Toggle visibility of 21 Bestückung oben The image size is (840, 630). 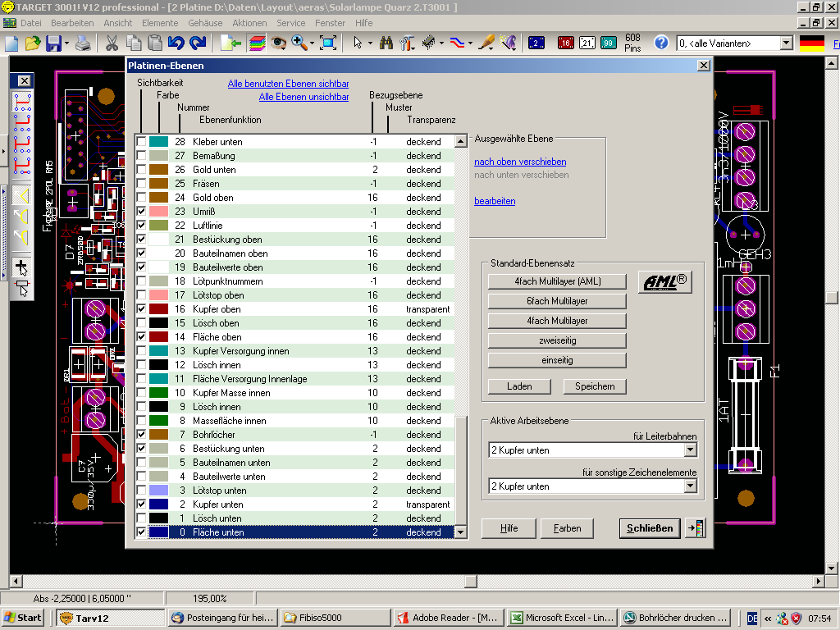pos(141,239)
